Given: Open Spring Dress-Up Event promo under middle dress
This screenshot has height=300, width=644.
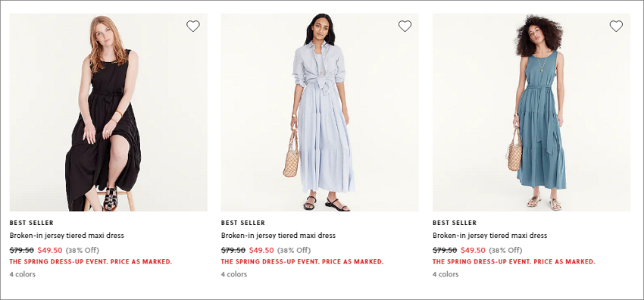Looking at the screenshot, I should tap(302, 262).
